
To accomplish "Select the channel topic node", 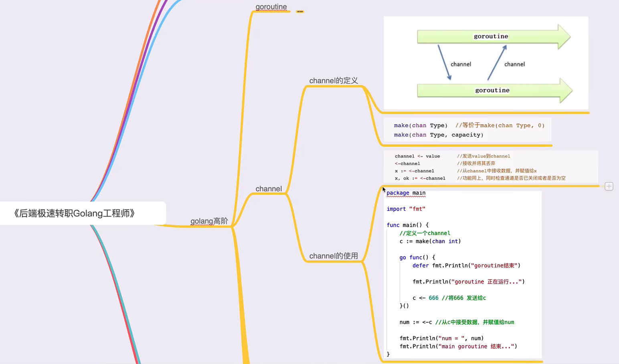I will (269, 189).
